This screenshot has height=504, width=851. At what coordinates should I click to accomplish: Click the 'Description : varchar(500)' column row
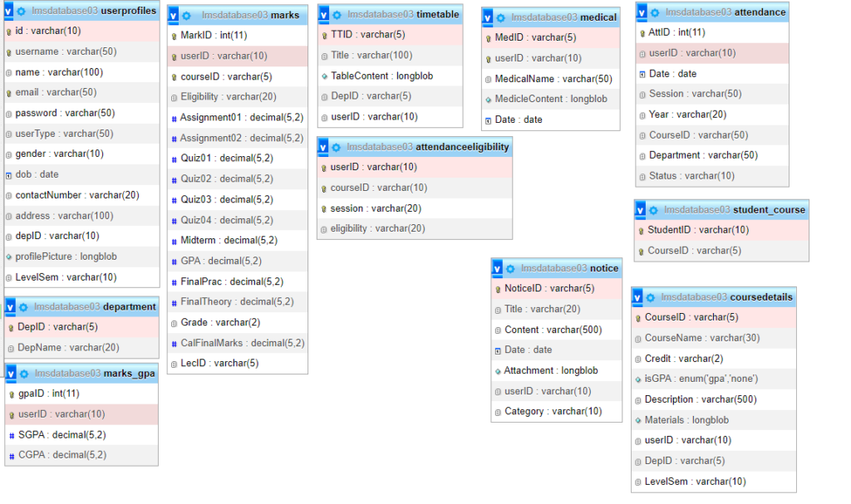(x=714, y=400)
